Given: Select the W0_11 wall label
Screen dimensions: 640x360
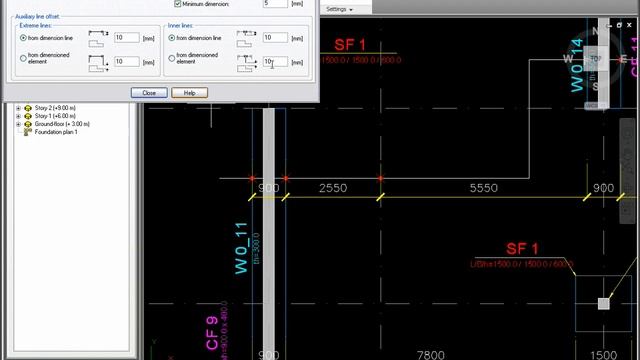Looking at the screenshot, I should pyautogui.click(x=241, y=248).
